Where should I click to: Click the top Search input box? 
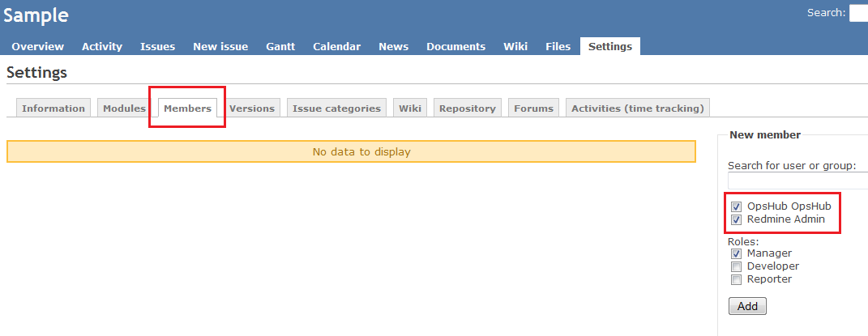(858, 13)
